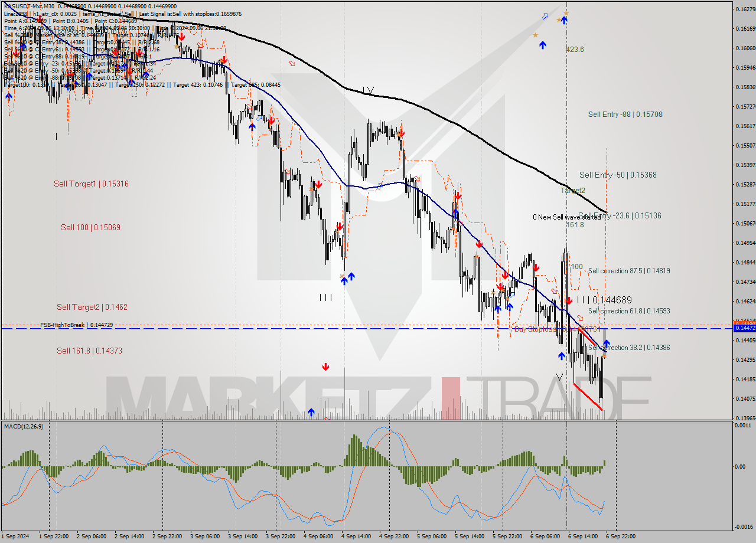This screenshot has height=543, width=756.
Task: Click the 'Sell Target2 | 0.1462' label
Action: [92, 307]
